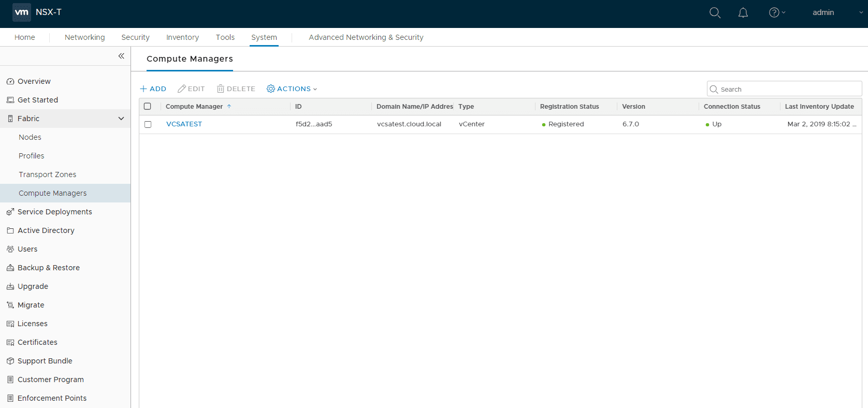
Task: Click the Domain Name/IP Address header
Action: point(414,106)
